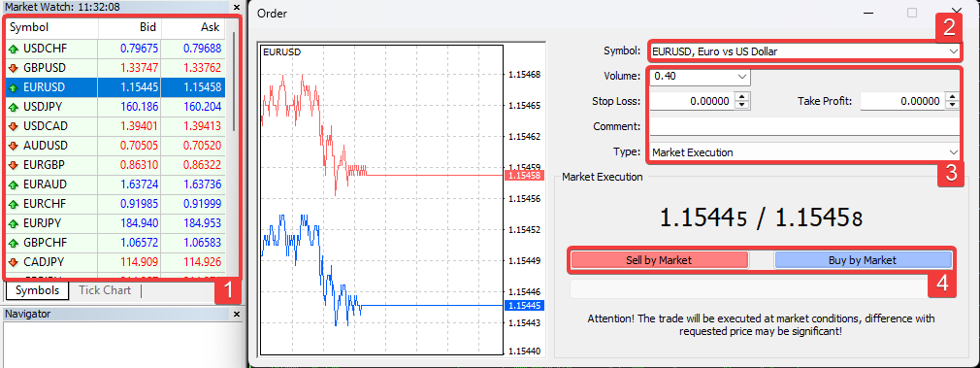Decrease Take Profit with the down stepper

click(x=952, y=105)
